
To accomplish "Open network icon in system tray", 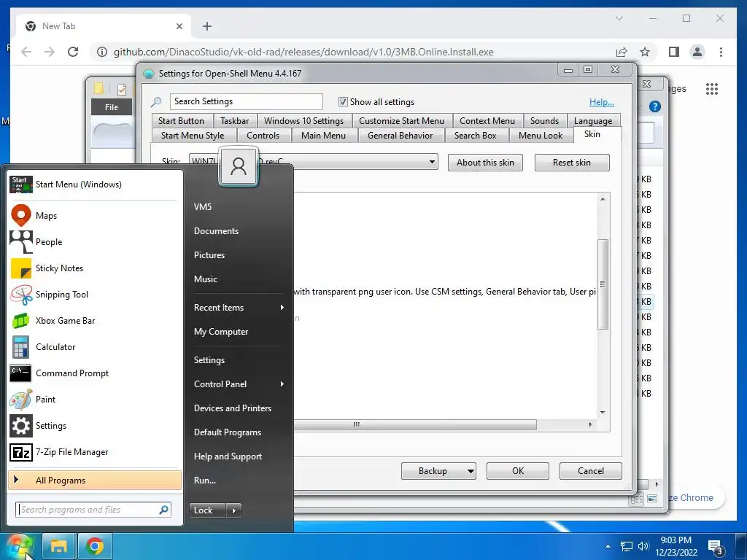I will click(x=626, y=547).
